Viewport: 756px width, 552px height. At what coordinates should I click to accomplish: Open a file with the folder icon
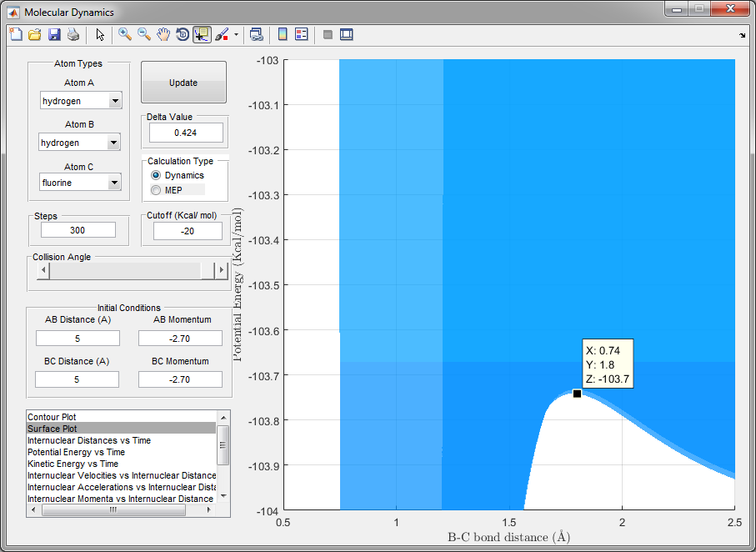pyautogui.click(x=35, y=34)
